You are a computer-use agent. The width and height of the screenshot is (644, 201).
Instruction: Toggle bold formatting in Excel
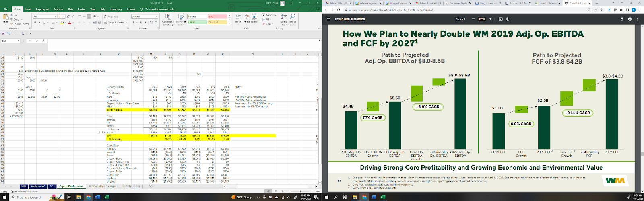tap(35, 23)
